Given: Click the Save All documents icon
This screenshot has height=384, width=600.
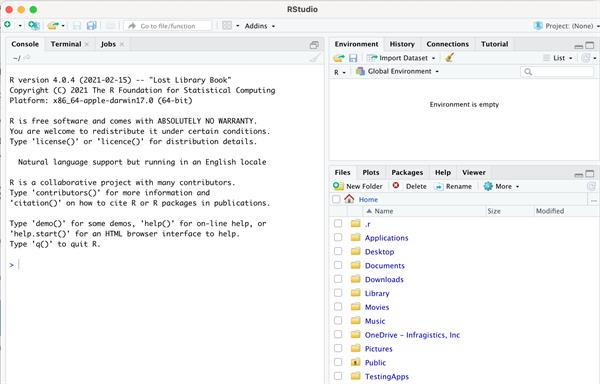Looking at the screenshot, I should (91, 26).
